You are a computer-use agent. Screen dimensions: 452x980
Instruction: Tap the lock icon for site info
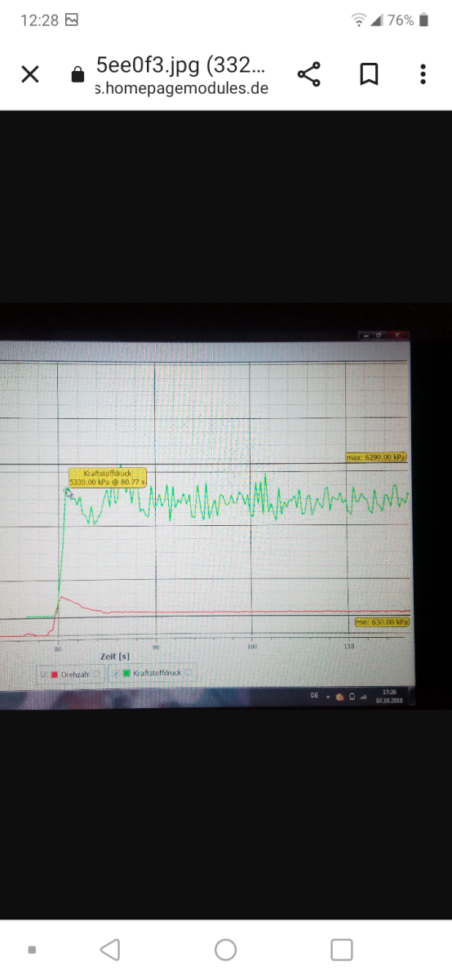pyautogui.click(x=78, y=75)
